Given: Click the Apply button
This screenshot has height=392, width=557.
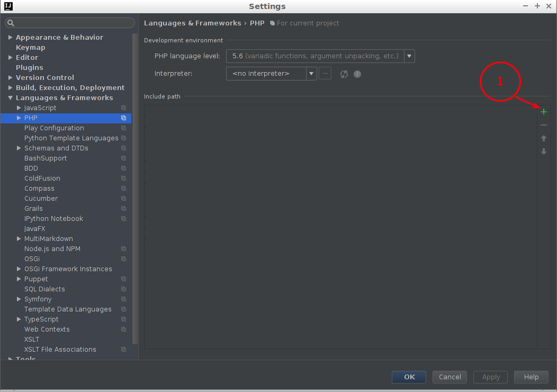Looking at the screenshot, I should [x=491, y=377].
